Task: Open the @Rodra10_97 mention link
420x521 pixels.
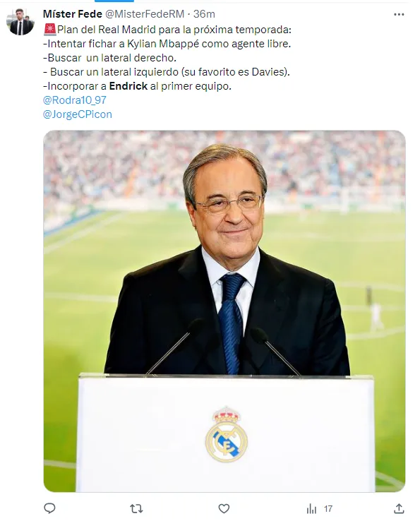Action: [75, 100]
